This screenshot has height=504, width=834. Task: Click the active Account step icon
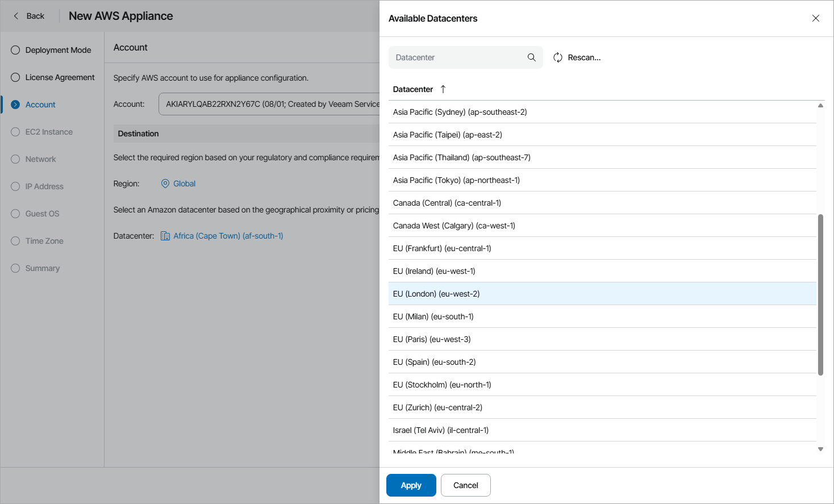click(15, 105)
